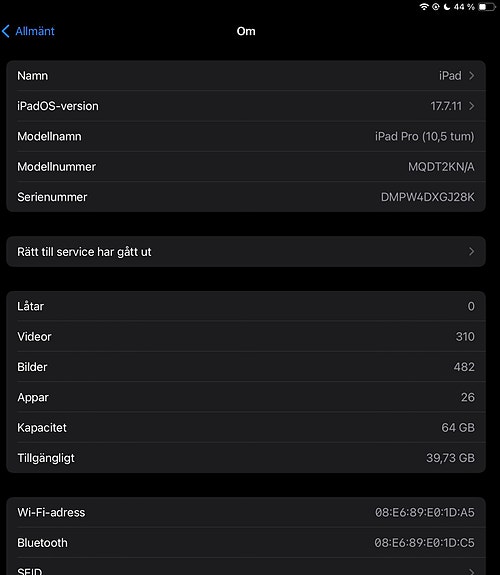The image size is (500, 575).
Task: Go back to Allmänt
Action: [28, 31]
